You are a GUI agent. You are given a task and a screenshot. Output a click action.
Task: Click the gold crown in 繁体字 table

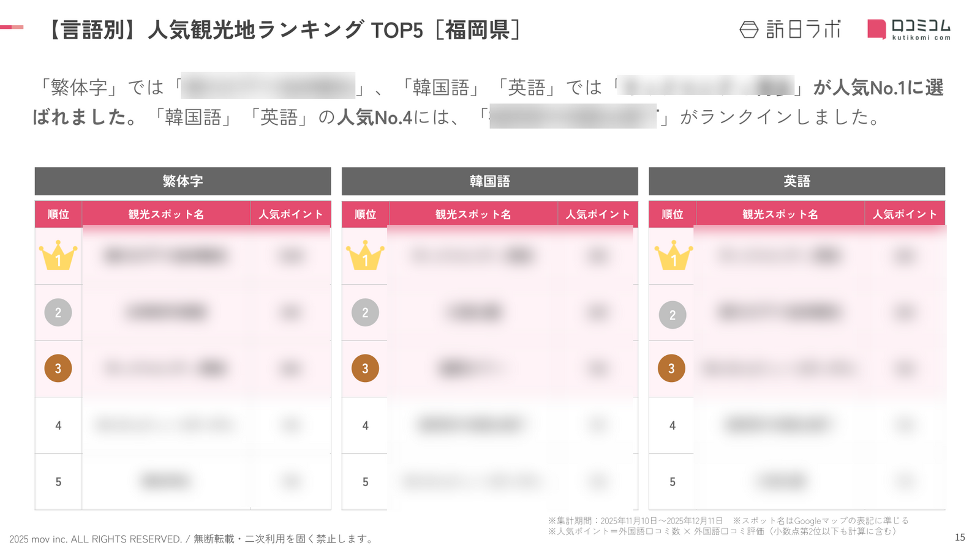tap(58, 256)
